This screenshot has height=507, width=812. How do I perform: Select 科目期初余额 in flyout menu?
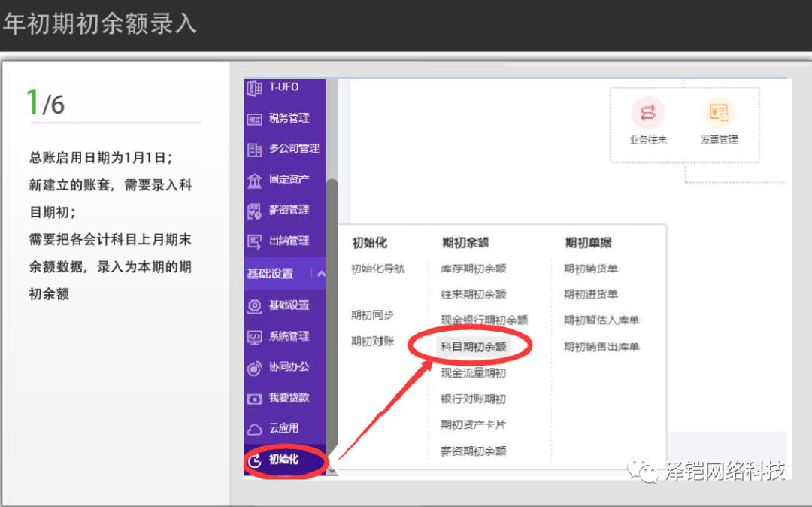click(474, 346)
